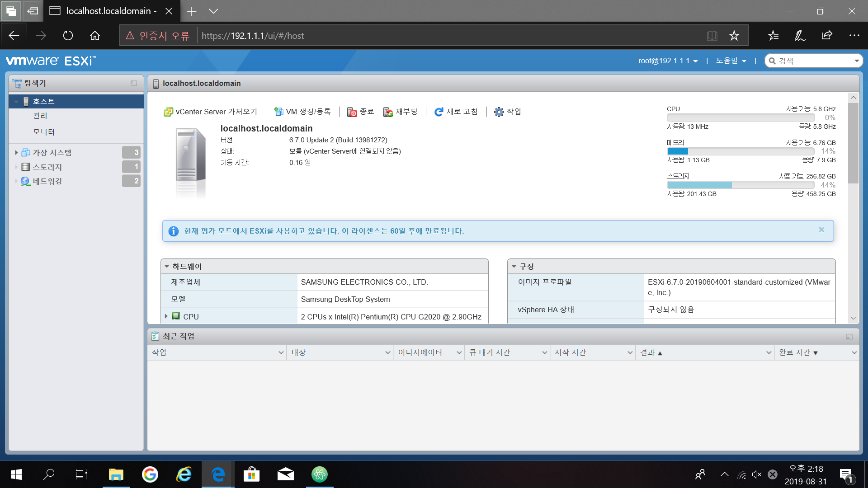Click the blue refresh icon
This screenshot has width=868, height=488.
click(439, 112)
